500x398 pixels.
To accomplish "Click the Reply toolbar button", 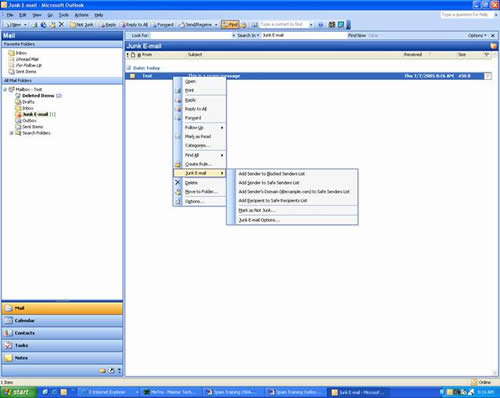I will pos(108,25).
